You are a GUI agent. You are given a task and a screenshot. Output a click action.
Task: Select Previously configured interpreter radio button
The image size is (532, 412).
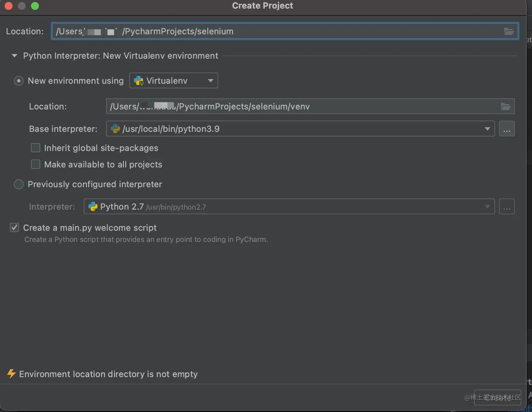point(19,184)
